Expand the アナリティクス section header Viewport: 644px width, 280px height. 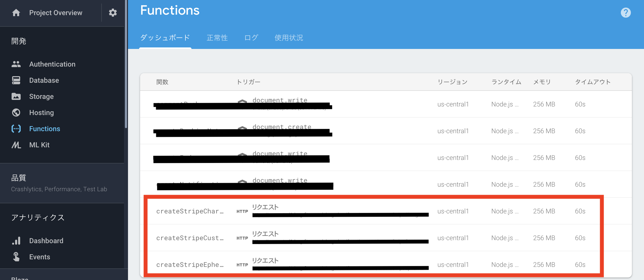click(x=38, y=217)
